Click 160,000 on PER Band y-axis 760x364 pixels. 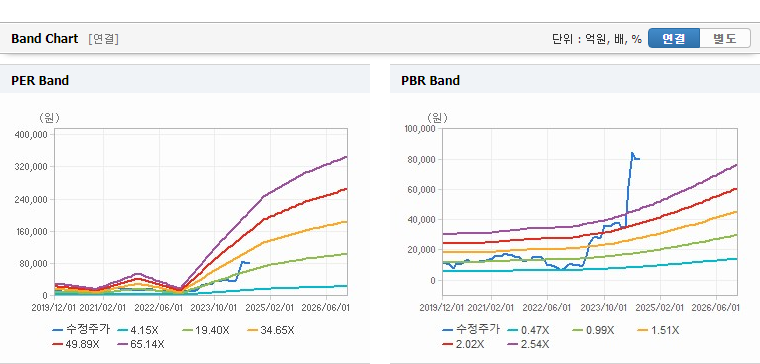tap(32, 231)
